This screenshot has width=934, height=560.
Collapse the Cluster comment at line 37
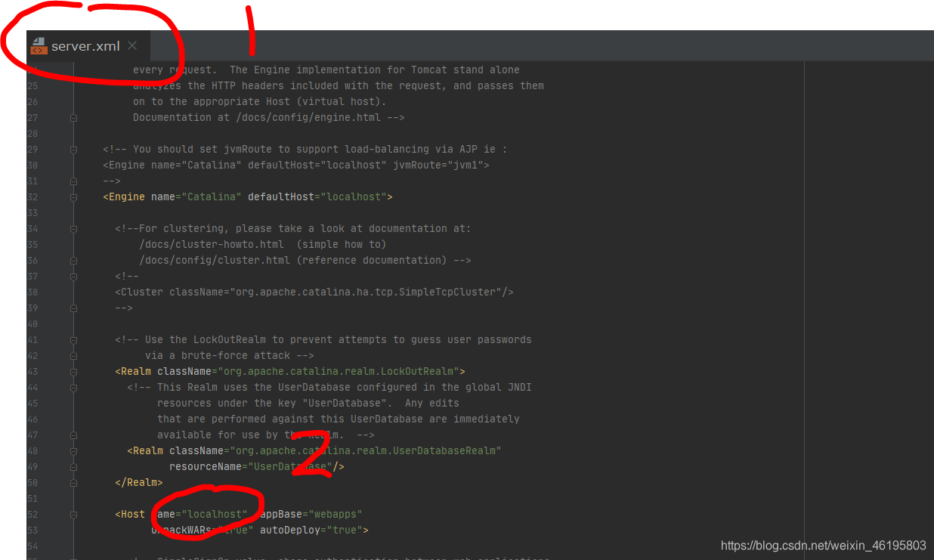pyautogui.click(x=73, y=276)
